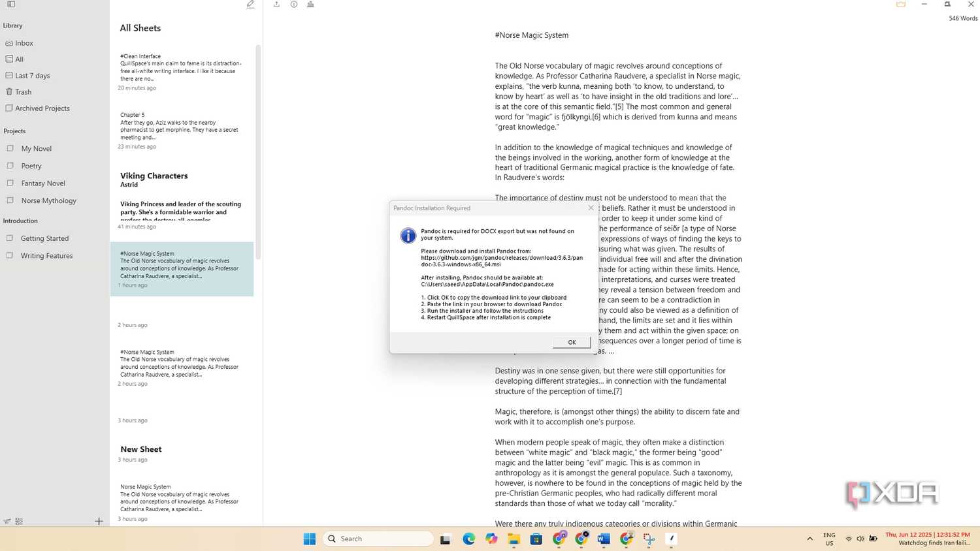Open Snipping Tool from the taskbar

pyautogui.click(x=649, y=539)
